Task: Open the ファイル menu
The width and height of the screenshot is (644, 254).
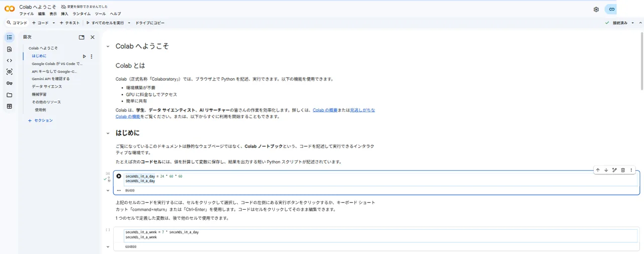Action: point(26,14)
